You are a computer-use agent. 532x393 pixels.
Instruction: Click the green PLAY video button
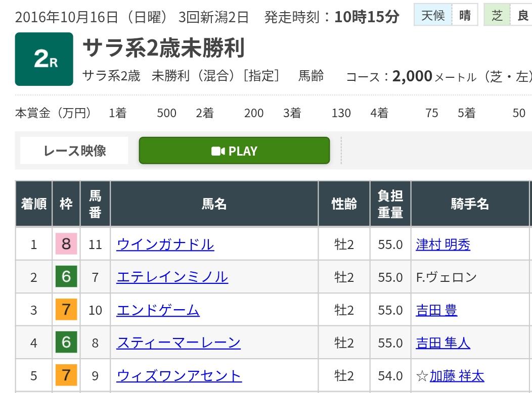[234, 151]
